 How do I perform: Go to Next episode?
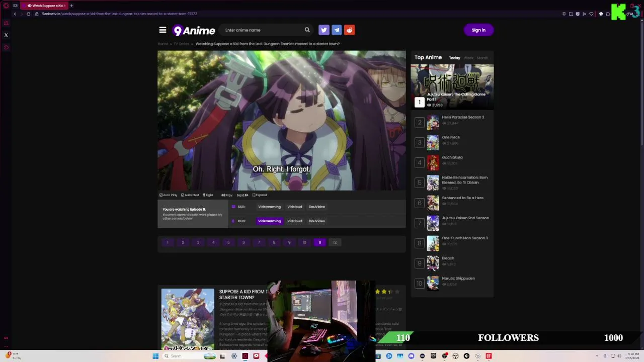(x=243, y=195)
